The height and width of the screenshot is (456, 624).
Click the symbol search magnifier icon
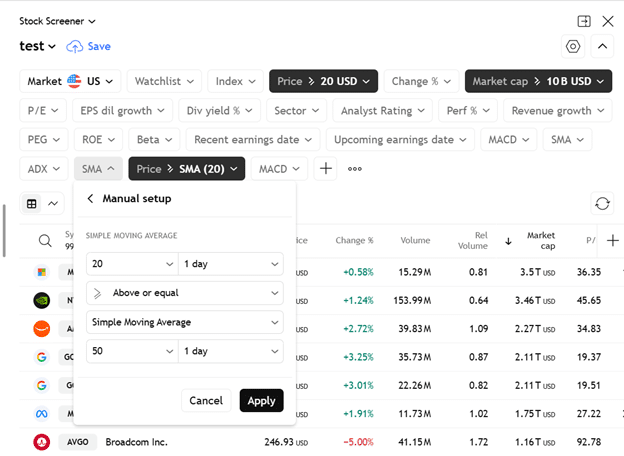pyautogui.click(x=45, y=240)
